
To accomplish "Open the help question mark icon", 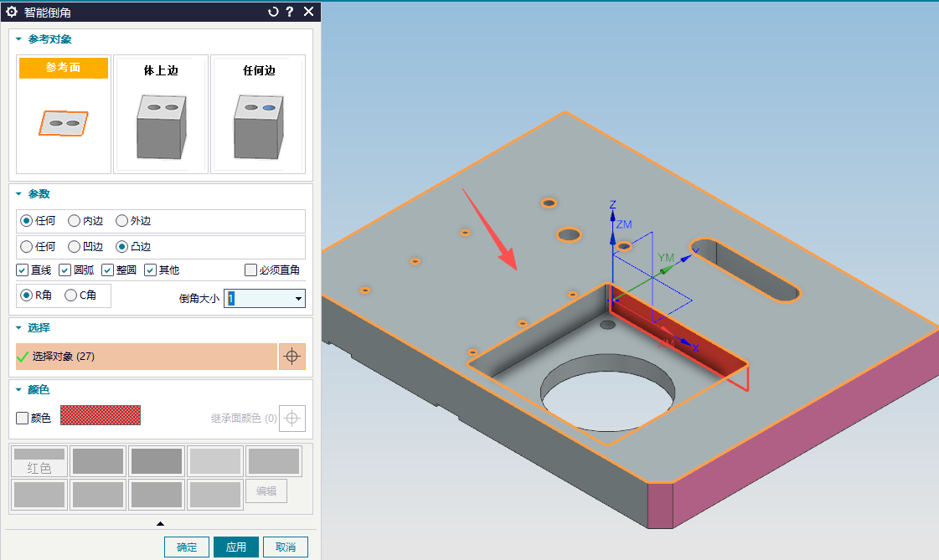I will point(290,12).
